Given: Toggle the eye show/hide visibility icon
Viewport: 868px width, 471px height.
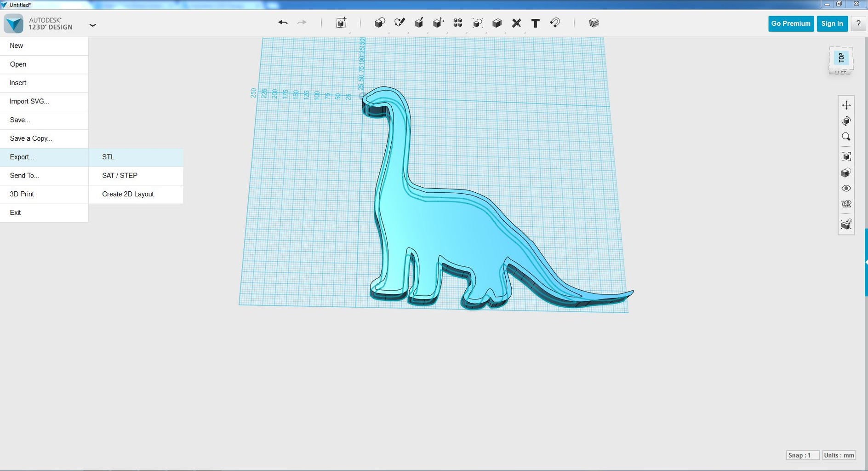Looking at the screenshot, I should pyautogui.click(x=846, y=189).
